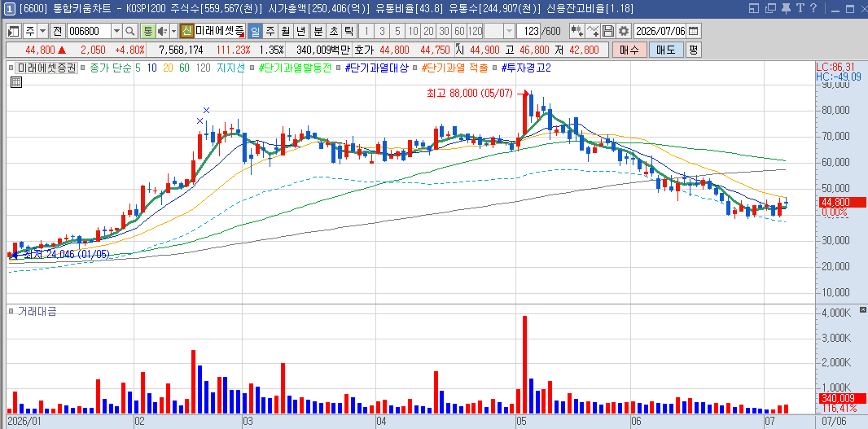Click the date field 2026/07/06
Image resolution: width=868 pixels, height=429 pixels.
(x=660, y=31)
